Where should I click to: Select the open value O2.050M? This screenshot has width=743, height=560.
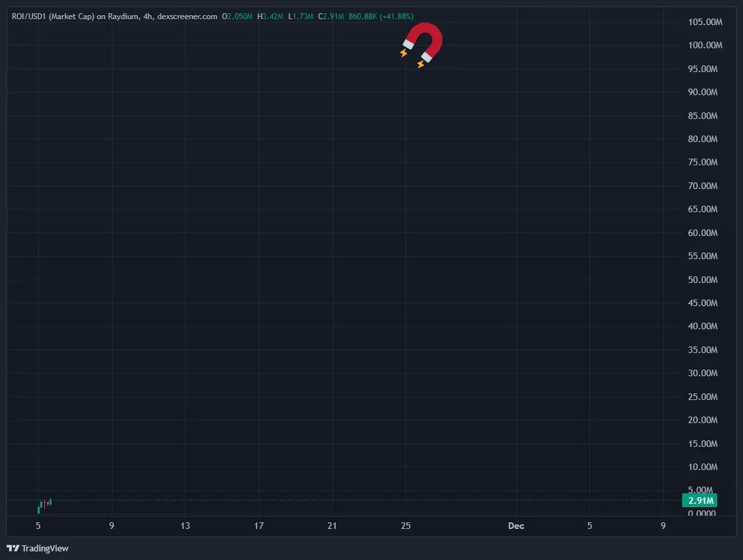(237, 17)
